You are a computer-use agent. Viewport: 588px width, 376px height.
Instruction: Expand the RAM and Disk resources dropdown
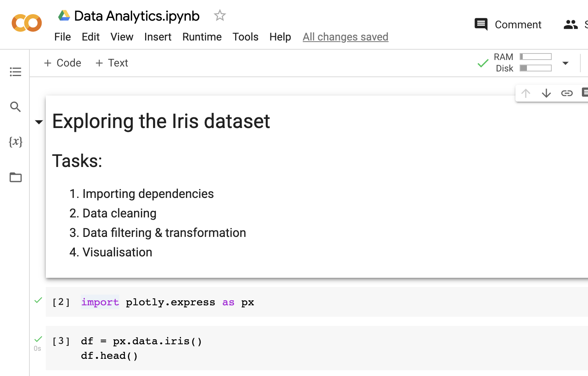tap(565, 63)
